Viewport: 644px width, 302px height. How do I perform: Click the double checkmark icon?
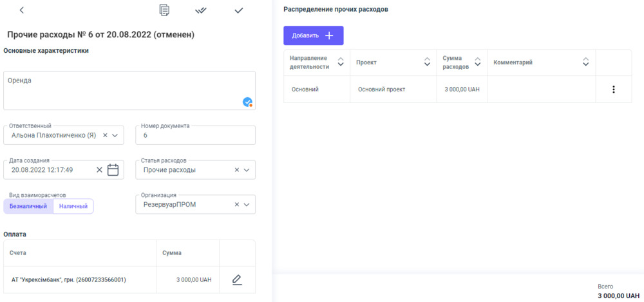pos(201,10)
